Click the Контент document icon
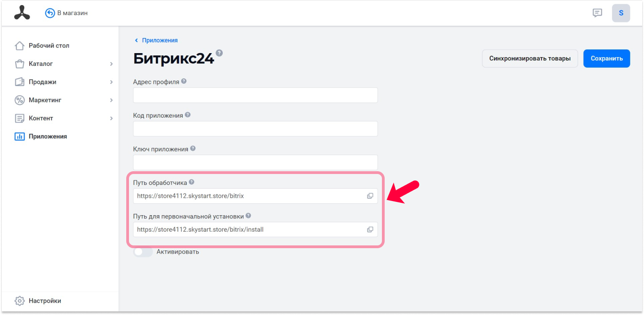 (19, 118)
